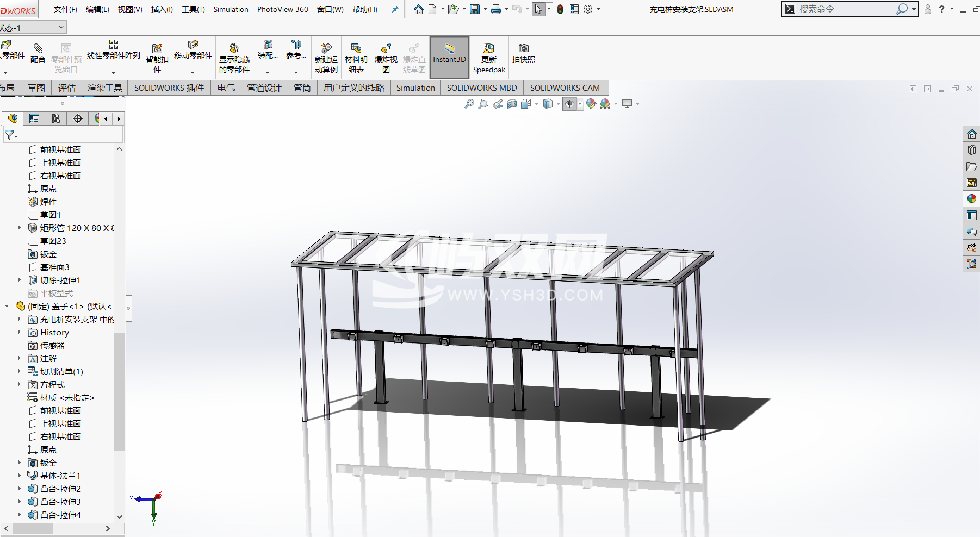The image size is (980, 537).
Task: Open the FeatureManager design tree tab icon
Action: (13, 118)
